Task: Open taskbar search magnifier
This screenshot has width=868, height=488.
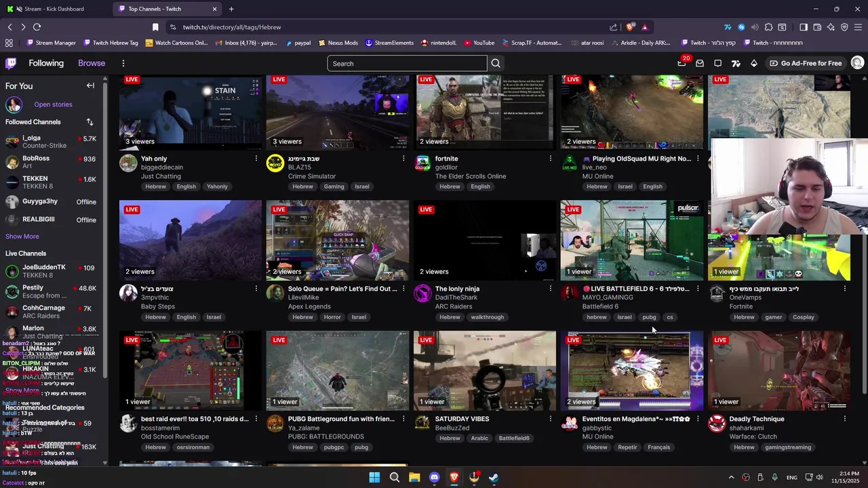Action: click(x=394, y=477)
